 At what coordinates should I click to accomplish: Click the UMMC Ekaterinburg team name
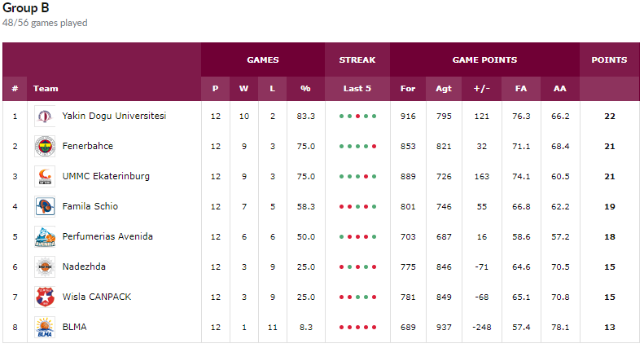106,176
